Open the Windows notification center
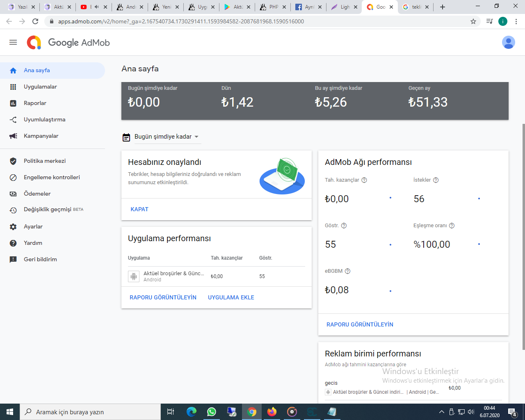The width and height of the screenshot is (525, 420). [512, 412]
